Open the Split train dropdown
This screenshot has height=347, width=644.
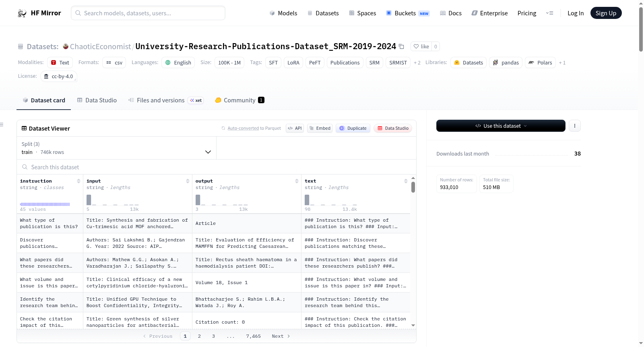pos(116,148)
